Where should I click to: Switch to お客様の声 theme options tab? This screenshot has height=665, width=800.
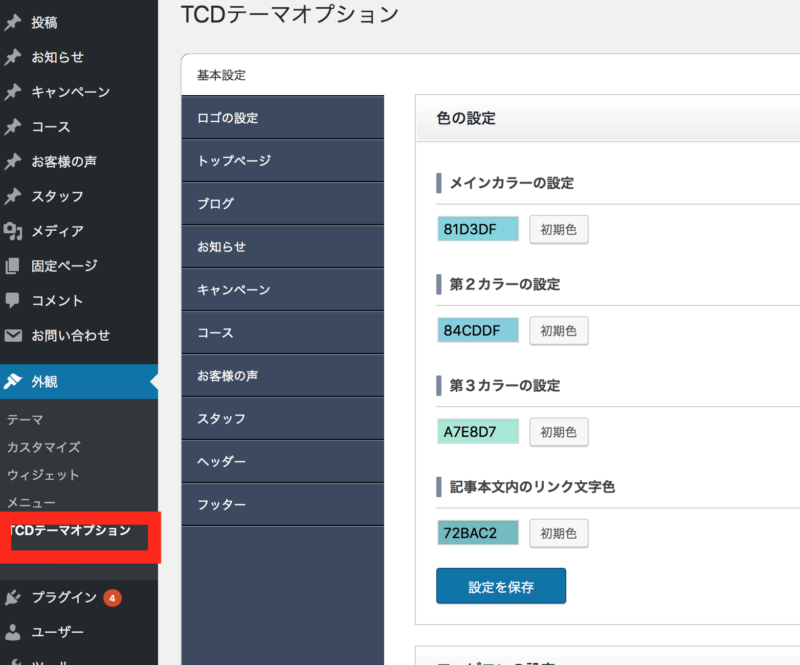click(283, 376)
